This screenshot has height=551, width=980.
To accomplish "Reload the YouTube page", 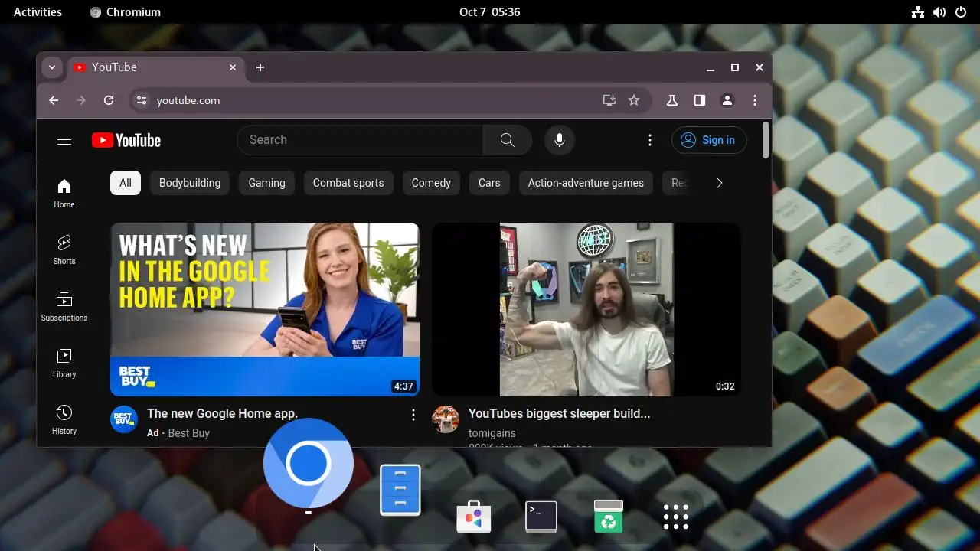I will 109,100.
